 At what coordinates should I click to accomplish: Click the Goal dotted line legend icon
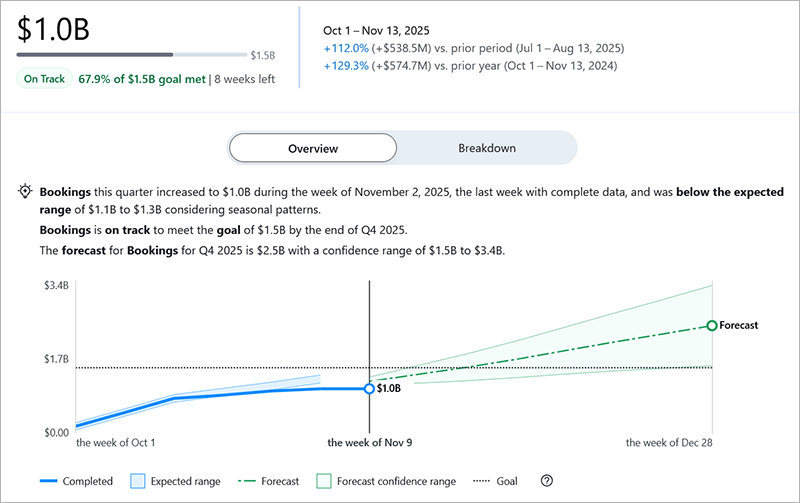[476, 481]
